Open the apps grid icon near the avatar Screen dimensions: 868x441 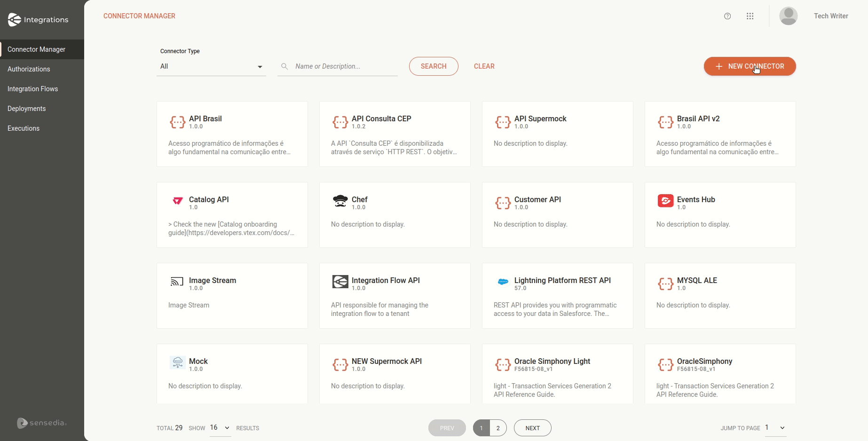(750, 16)
